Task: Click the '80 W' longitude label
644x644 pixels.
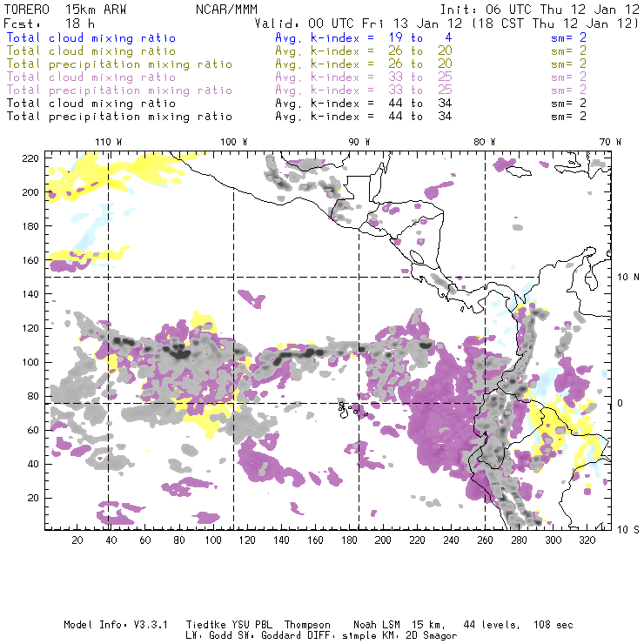Action: [485, 142]
